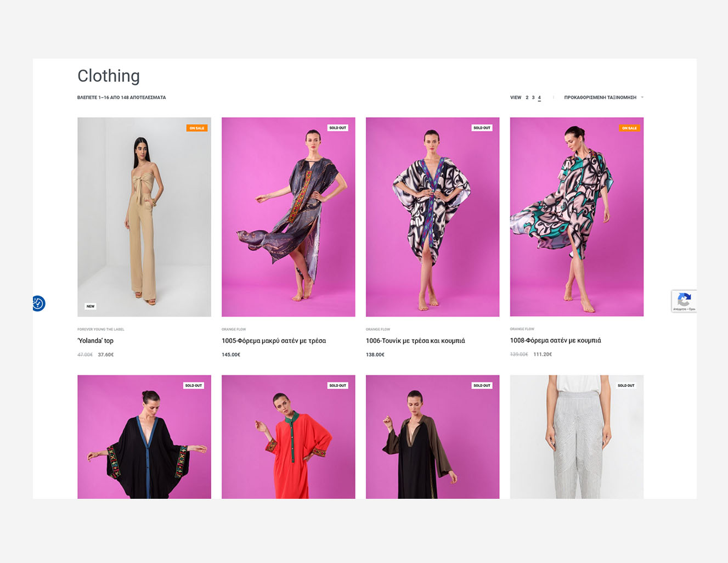
Task: Click the Clothing page heading
Action: pyautogui.click(x=109, y=76)
